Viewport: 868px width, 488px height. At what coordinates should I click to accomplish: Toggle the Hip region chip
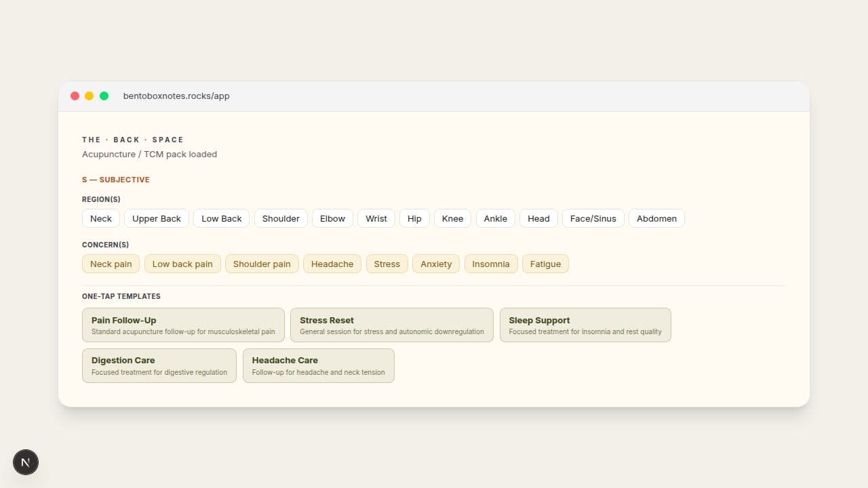414,218
